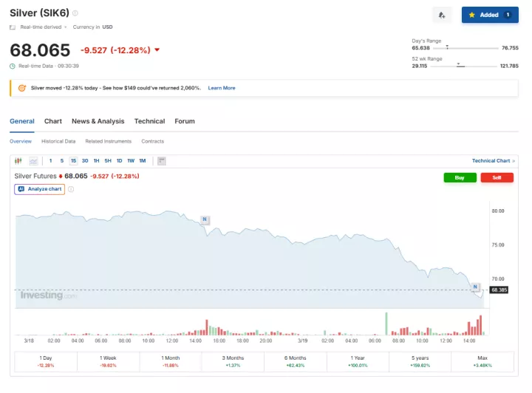Click the Learn More link
Viewport: 532px width, 393px height.
click(x=221, y=88)
